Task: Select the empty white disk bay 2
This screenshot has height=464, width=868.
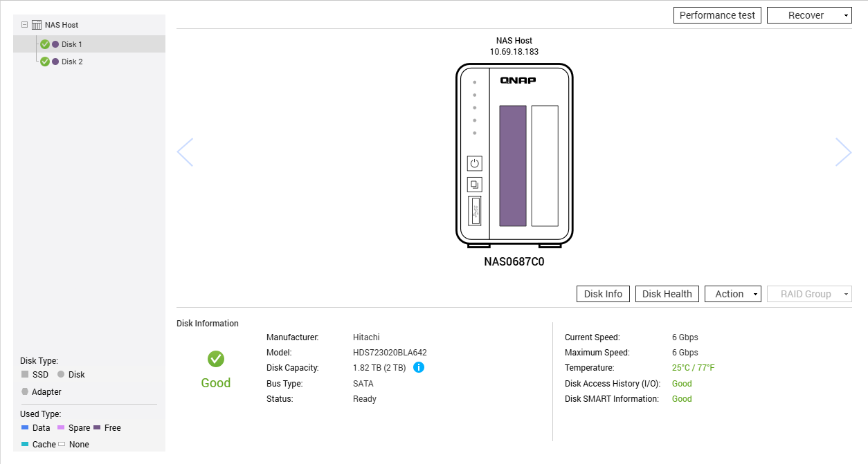Action: (x=545, y=166)
